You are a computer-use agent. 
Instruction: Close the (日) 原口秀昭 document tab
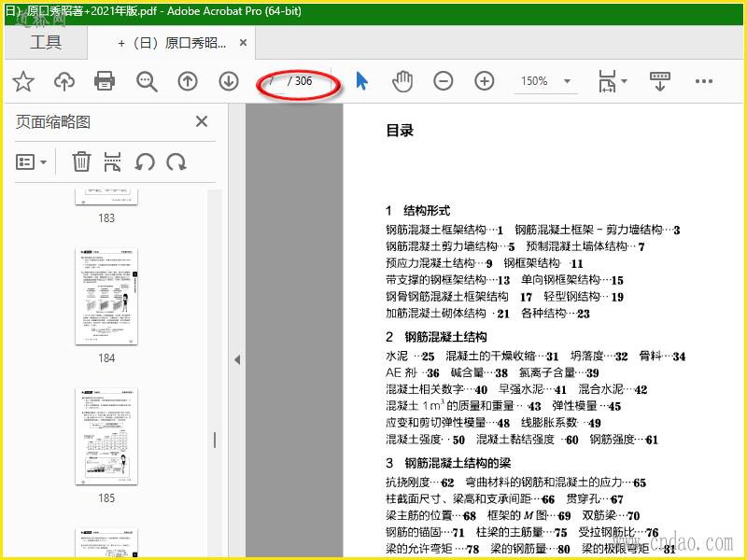(x=243, y=43)
